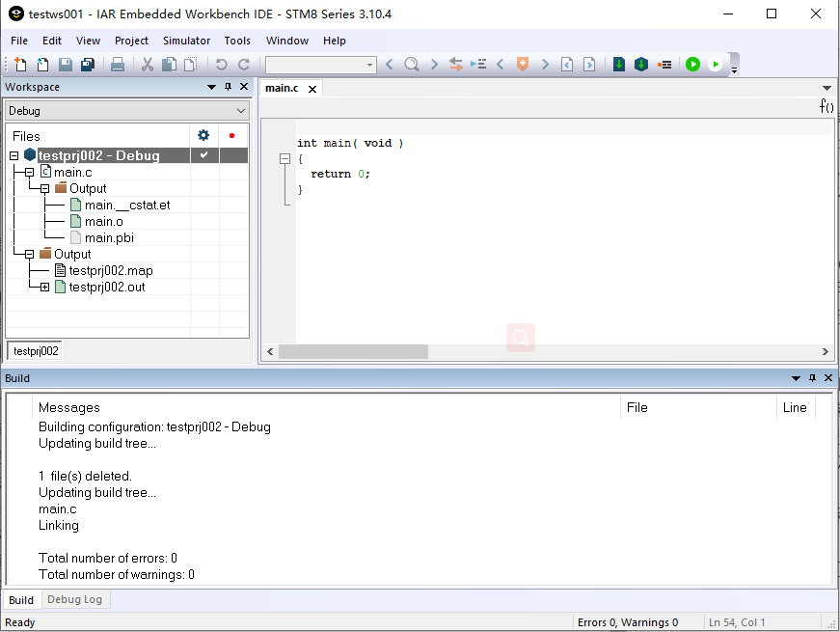Viewport: 840px width, 632px height.
Task: Click the Compile icon with green arrow
Action: pos(619,65)
